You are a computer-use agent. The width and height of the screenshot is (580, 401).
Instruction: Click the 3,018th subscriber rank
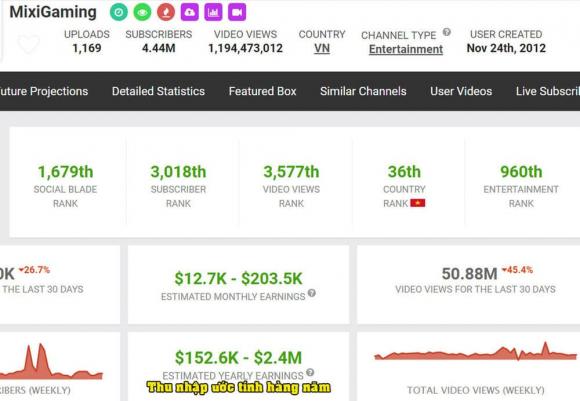(178, 172)
